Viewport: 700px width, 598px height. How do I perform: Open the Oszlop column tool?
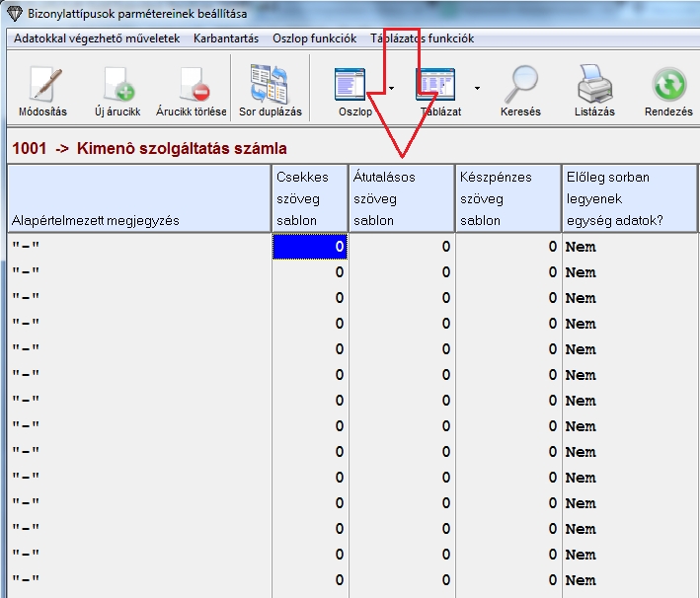[x=354, y=86]
